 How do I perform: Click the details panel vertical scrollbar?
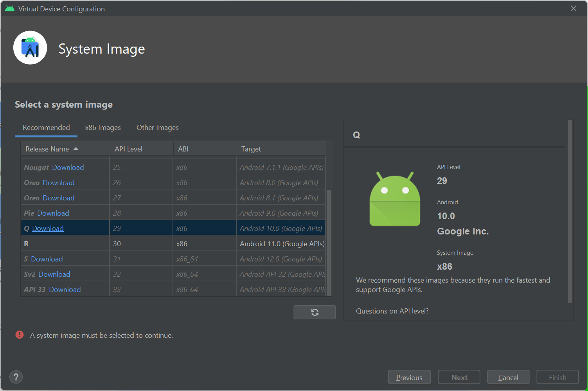(570, 211)
